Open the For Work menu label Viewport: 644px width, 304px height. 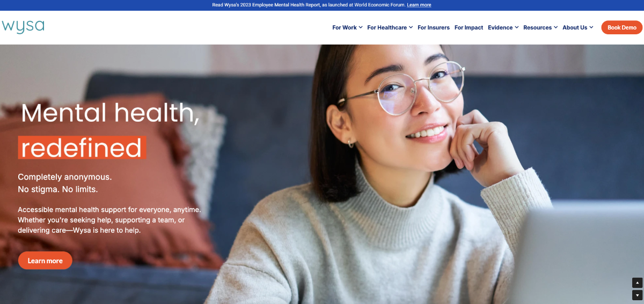click(344, 27)
